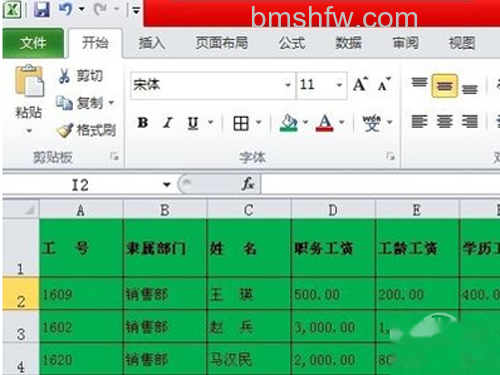The height and width of the screenshot is (375, 500).
Task: Expand the underline style dropdown arrow
Action: (211, 123)
